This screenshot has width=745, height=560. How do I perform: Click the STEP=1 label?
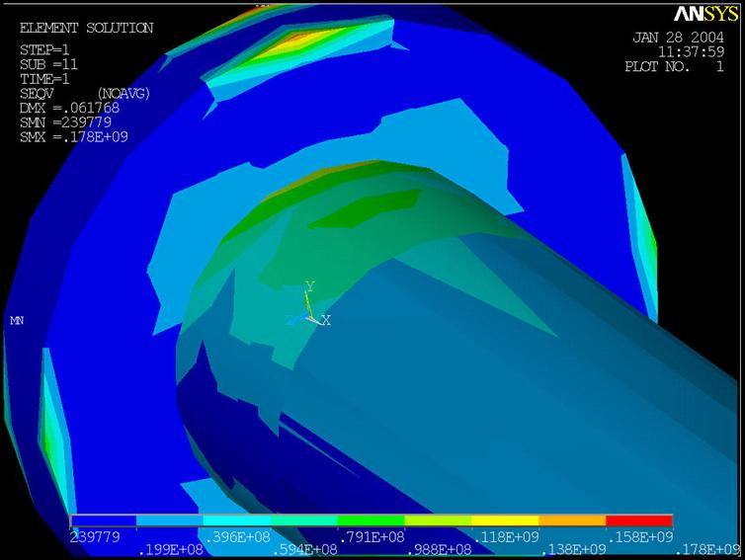[44, 49]
